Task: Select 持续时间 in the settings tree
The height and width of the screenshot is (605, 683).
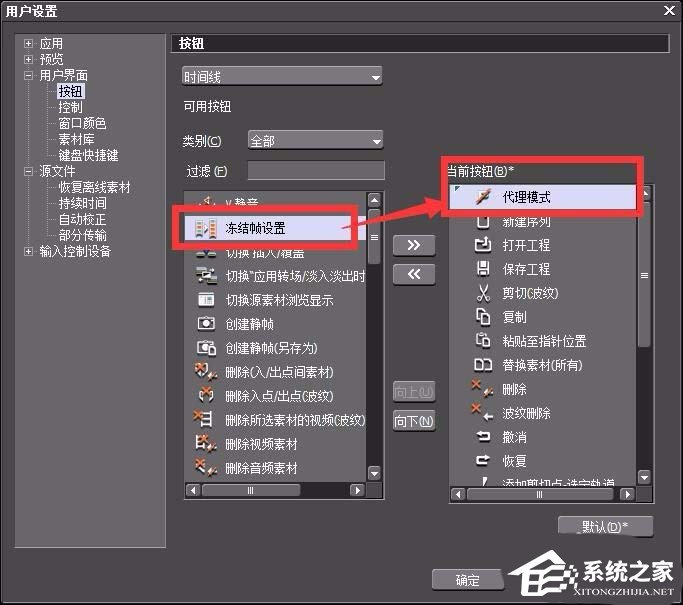Action: coord(82,203)
